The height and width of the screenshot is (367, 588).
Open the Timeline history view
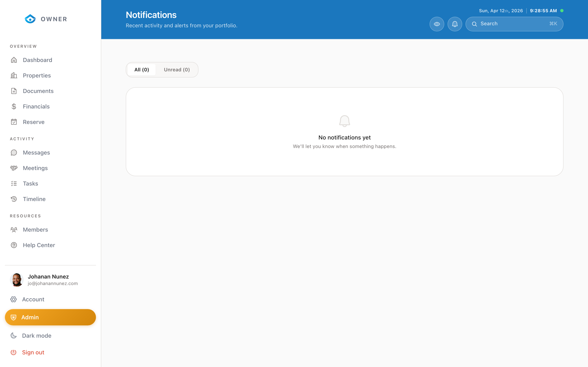34,199
